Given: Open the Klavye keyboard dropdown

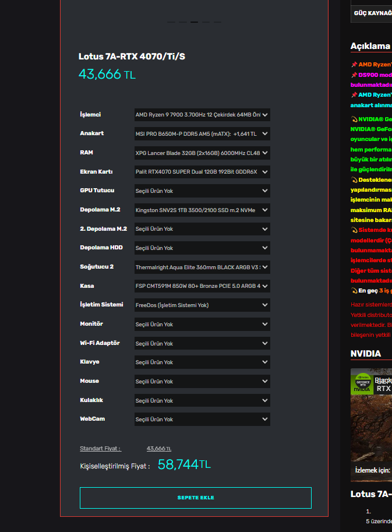Looking at the screenshot, I should pyautogui.click(x=202, y=362).
